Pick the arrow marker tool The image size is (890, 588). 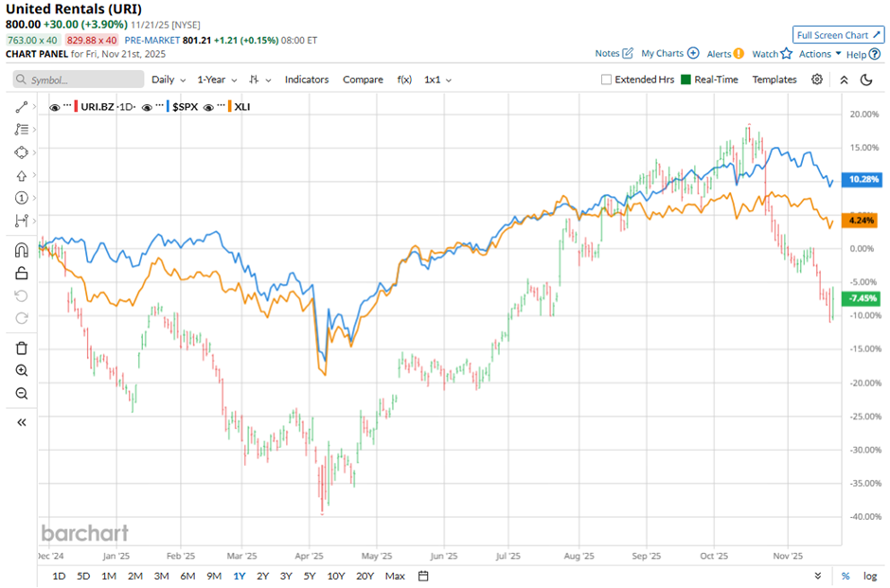[x=21, y=175]
